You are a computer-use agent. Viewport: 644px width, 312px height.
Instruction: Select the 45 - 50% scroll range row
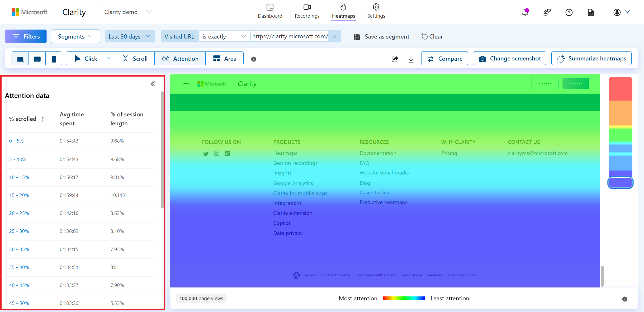pyautogui.click(x=79, y=303)
